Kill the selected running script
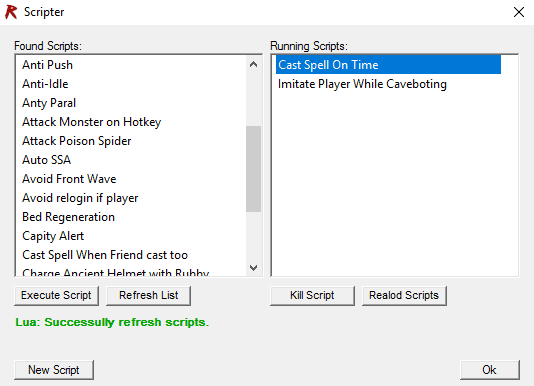Image resolution: width=534 pixels, height=386 pixels. pos(312,295)
